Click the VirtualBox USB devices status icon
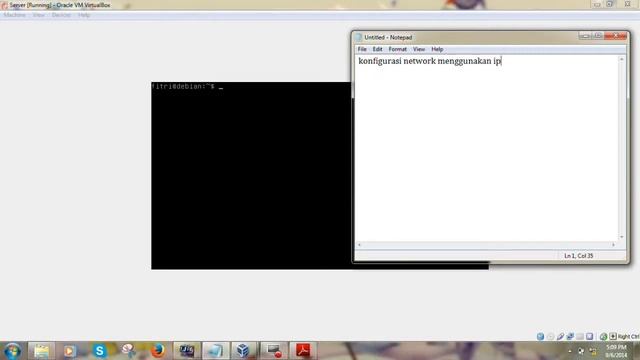Viewport: 640px width, 360px height. coord(560,336)
